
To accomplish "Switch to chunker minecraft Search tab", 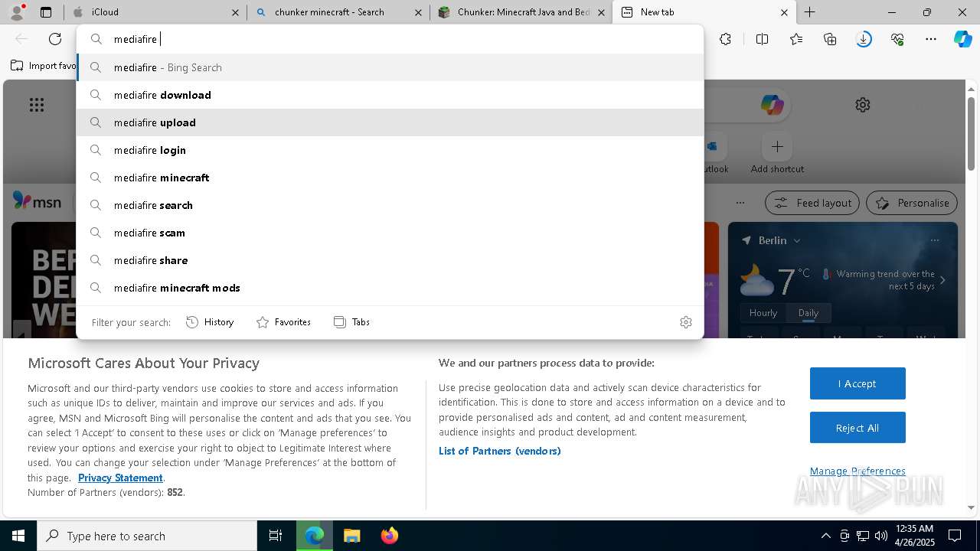I will [339, 12].
